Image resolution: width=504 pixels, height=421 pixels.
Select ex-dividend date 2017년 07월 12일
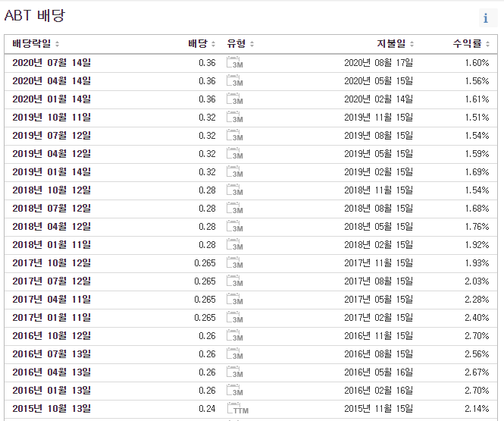click(x=52, y=281)
